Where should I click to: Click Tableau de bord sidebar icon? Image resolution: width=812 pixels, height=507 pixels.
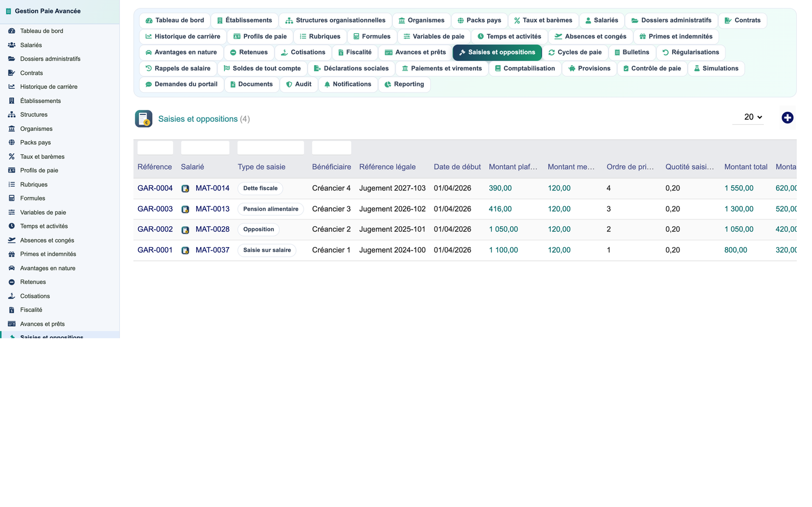(11, 31)
